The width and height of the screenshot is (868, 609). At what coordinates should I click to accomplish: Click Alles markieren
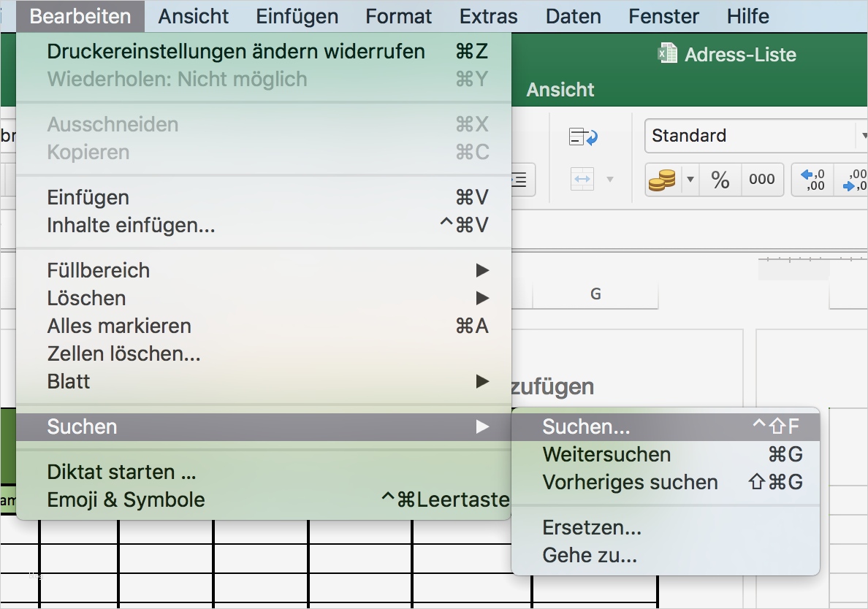(118, 326)
